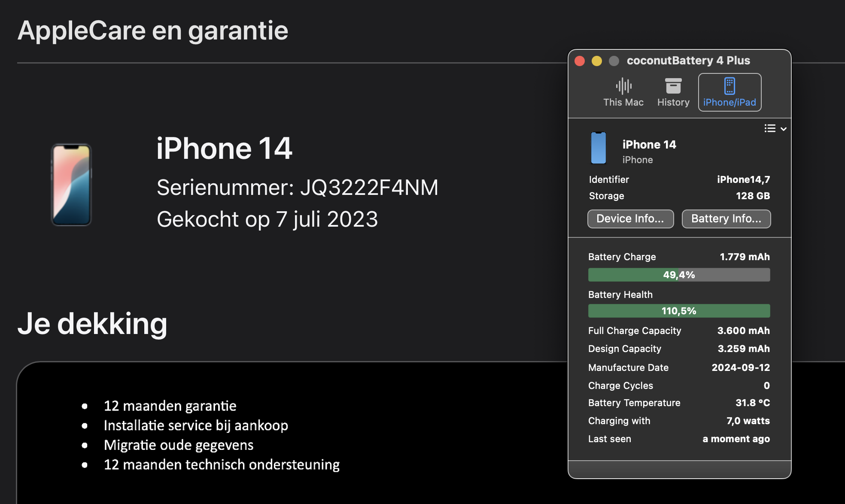Click the 1.779 mAh battery charge value
Image resolution: width=845 pixels, height=504 pixels.
pyautogui.click(x=745, y=257)
